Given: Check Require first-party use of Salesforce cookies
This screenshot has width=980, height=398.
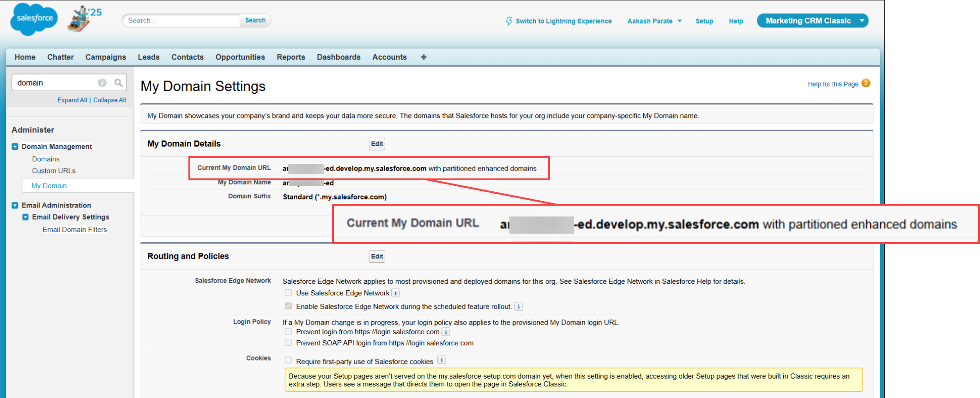Looking at the screenshot, I should pyautogui.click(x=288, y=360).
